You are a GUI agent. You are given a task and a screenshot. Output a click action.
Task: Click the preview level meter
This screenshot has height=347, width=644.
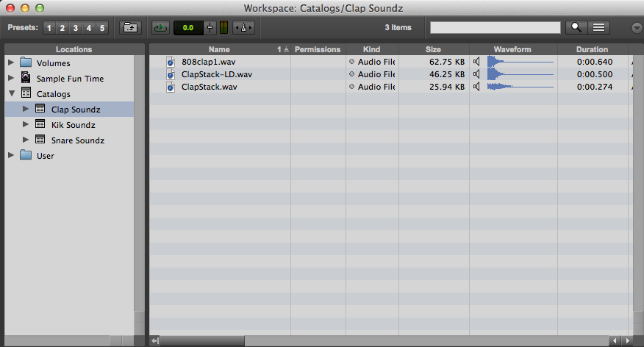pyautogui.click(x=223, y=27)
